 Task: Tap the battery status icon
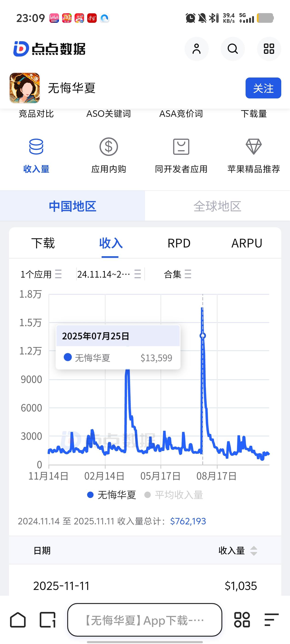265,18
